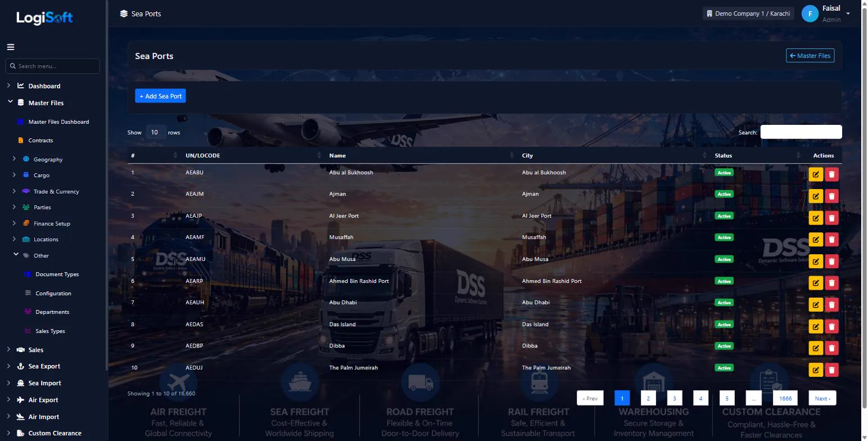Image resolution: width=868 pixels, height=441 pixels.
Task: Edit the Abu Musa port row
Action: coord(816,261)
